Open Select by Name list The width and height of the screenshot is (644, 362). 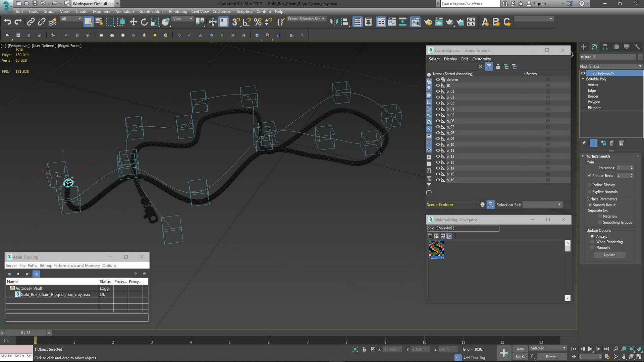click(x=99, y=22)
